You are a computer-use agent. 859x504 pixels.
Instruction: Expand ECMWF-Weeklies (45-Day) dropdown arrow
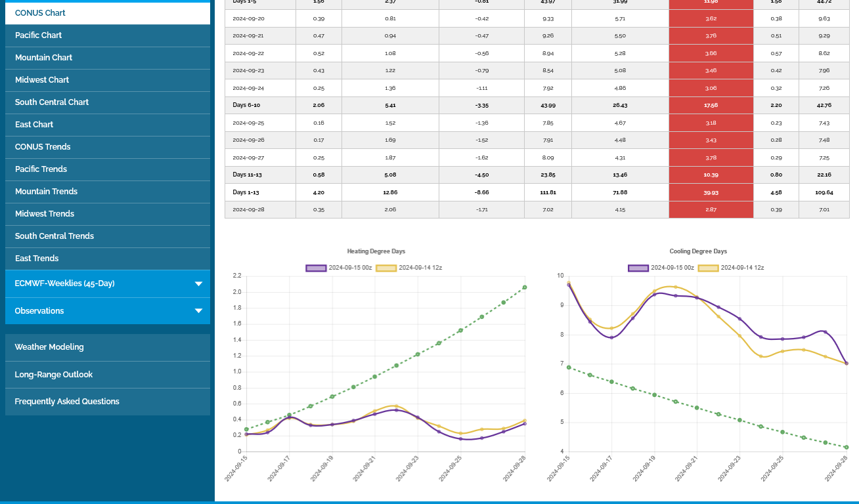point(198,284)
